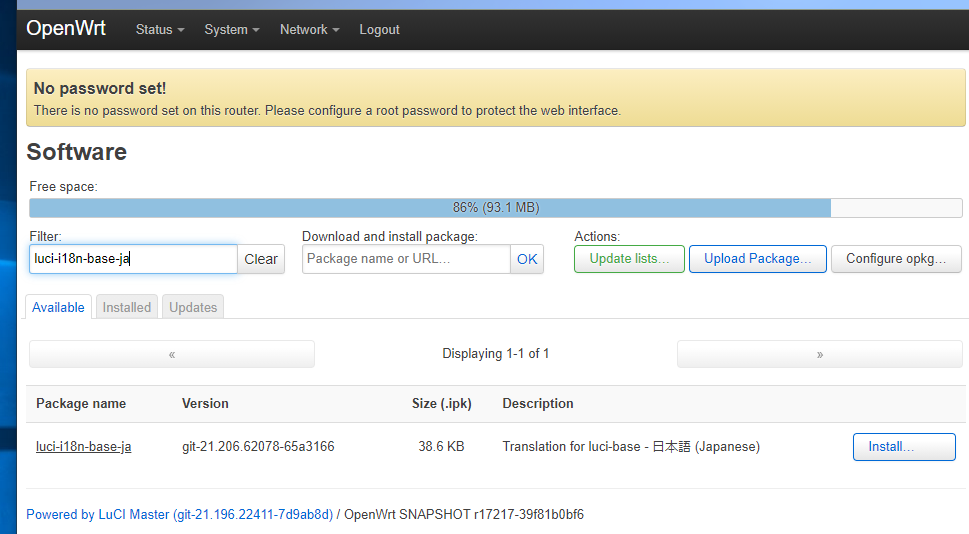
Task: Click the Logout link
Action: (379, 30)
